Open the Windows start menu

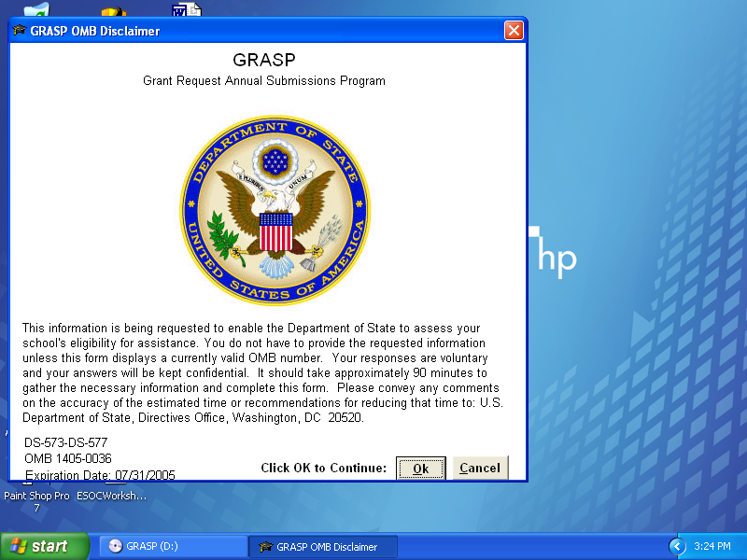44,546
